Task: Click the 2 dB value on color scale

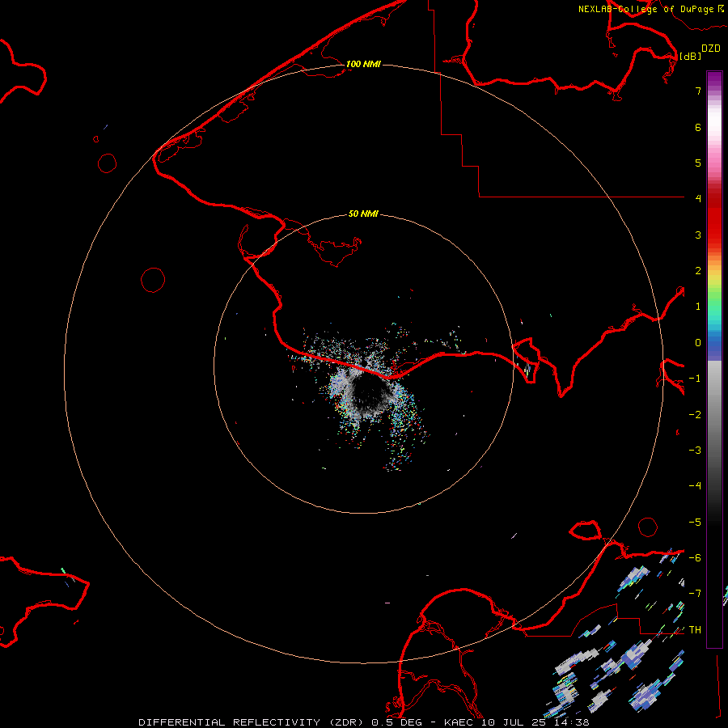Action: 698,271
